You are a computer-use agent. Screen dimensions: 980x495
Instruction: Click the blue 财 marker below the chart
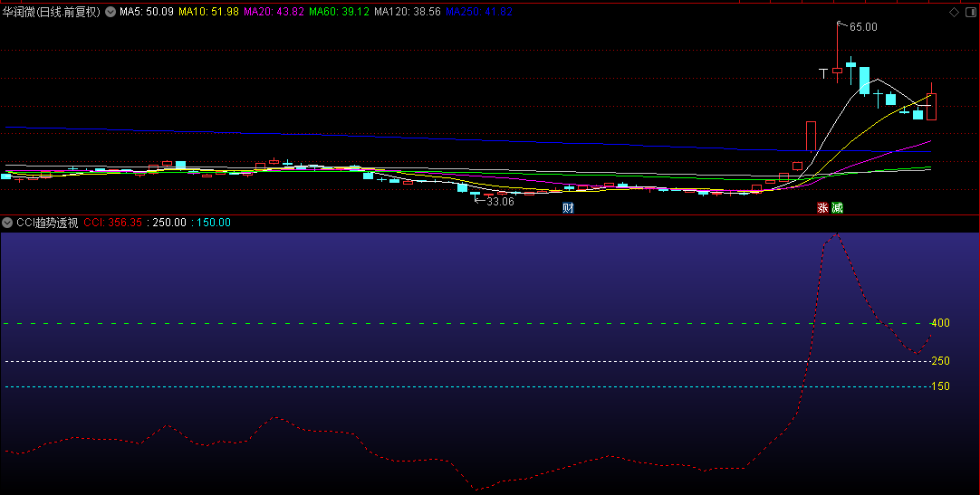click(x=568, y=208)
